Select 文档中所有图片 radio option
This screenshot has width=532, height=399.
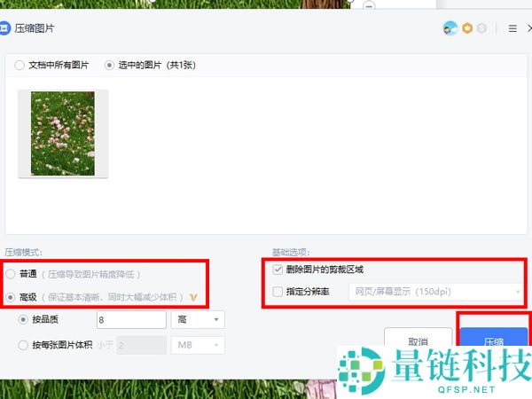[x=20, y=65]
